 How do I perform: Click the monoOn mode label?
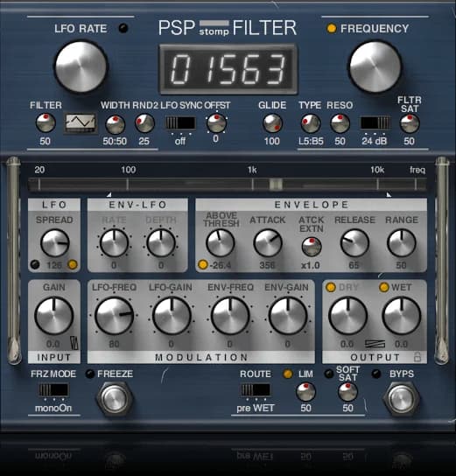[53, 409]
